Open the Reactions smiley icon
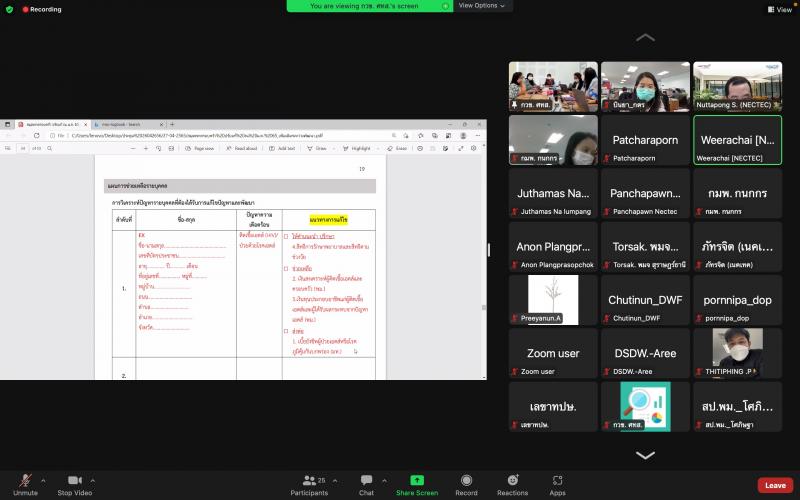Image resolution: width=800 pixels, height=500 pixels. coord(513,480)
